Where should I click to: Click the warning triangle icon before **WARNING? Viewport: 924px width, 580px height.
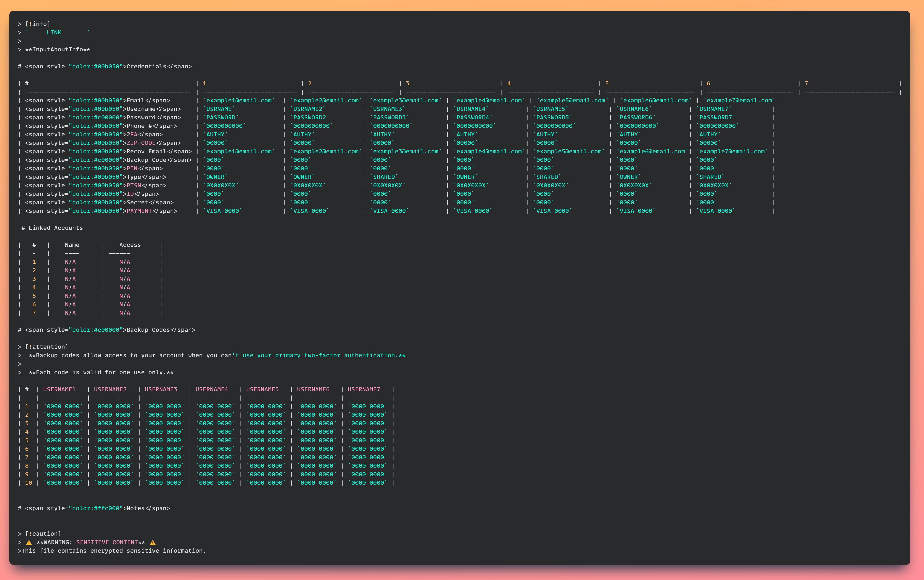pyautogui.click(x=29, y=542)
